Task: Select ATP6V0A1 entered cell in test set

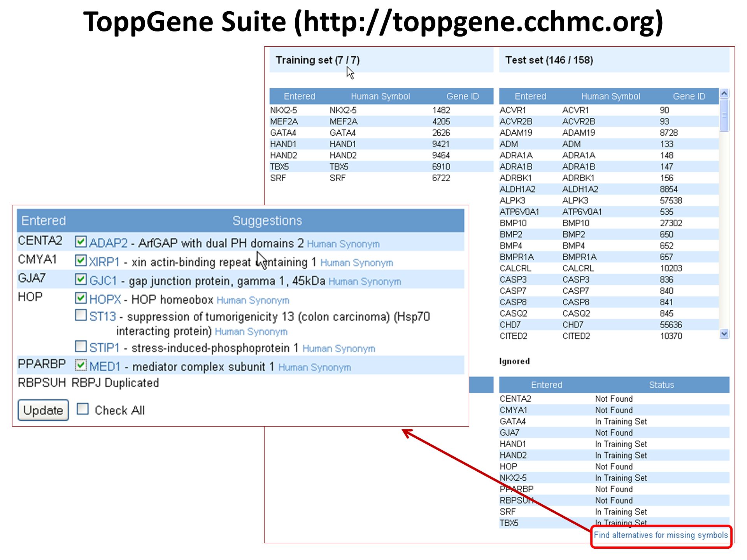Action: 519,212
